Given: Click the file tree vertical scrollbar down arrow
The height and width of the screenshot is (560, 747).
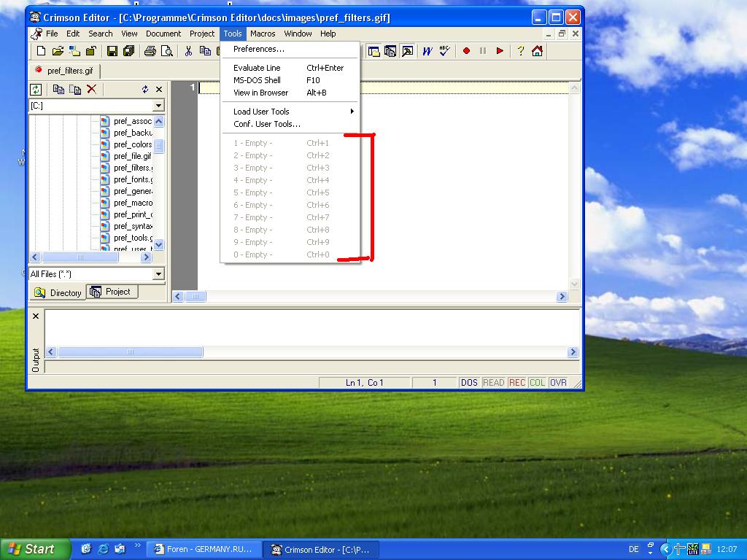Looking at the screenshot, I should coord(159,244).
